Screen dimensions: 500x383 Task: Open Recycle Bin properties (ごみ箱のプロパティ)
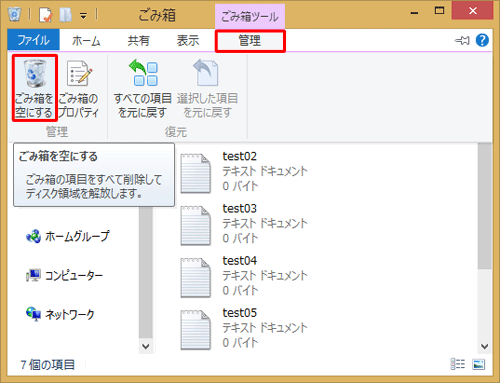click(79, 89)
